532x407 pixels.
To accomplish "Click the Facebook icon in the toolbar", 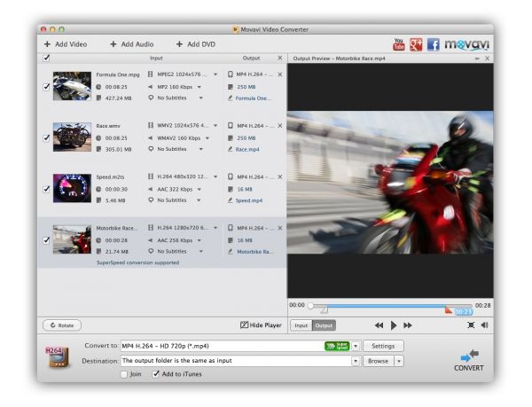I will click(x=433, y=43).
